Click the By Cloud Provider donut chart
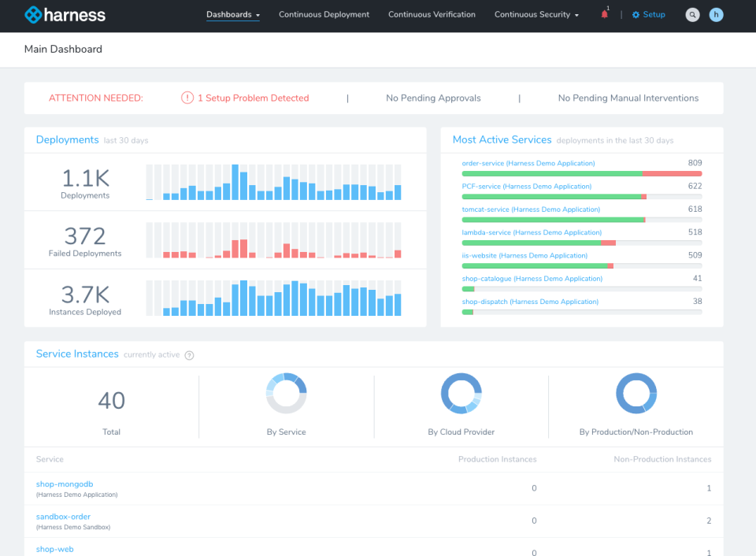Viewport: 756px width, 556px height. 461,393
